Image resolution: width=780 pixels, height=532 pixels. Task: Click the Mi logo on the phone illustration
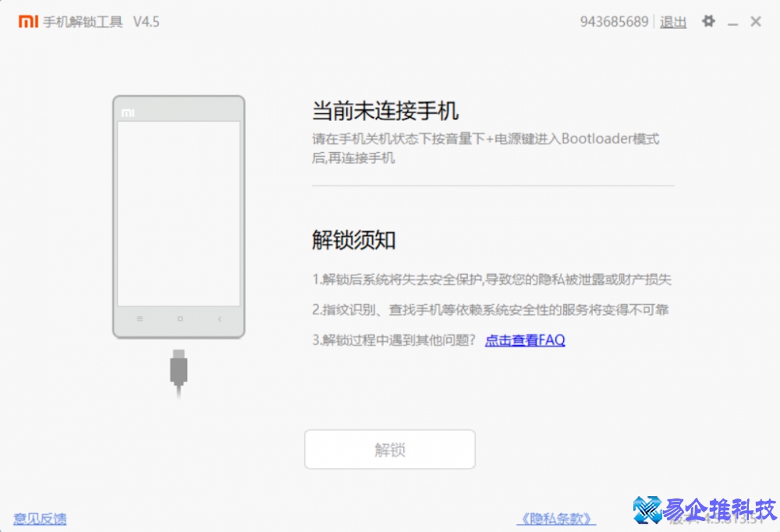pyautogui.click(x=129, y=112)
